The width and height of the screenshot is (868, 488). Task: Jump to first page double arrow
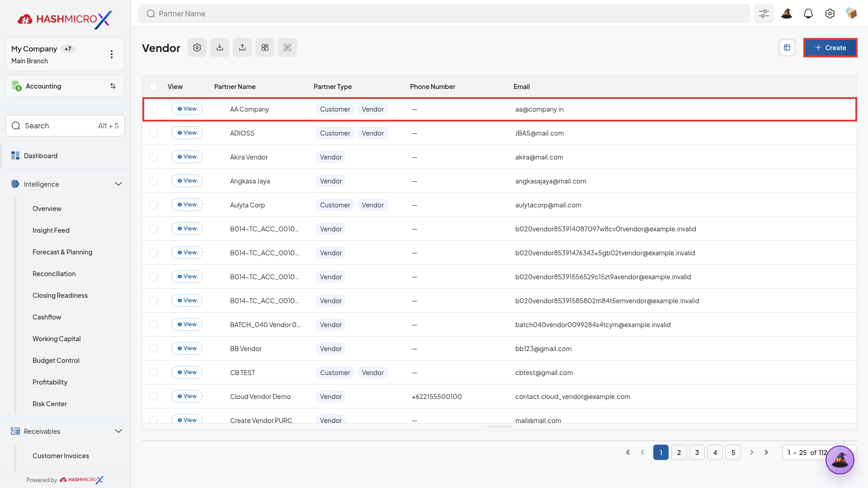click(628, 452)
